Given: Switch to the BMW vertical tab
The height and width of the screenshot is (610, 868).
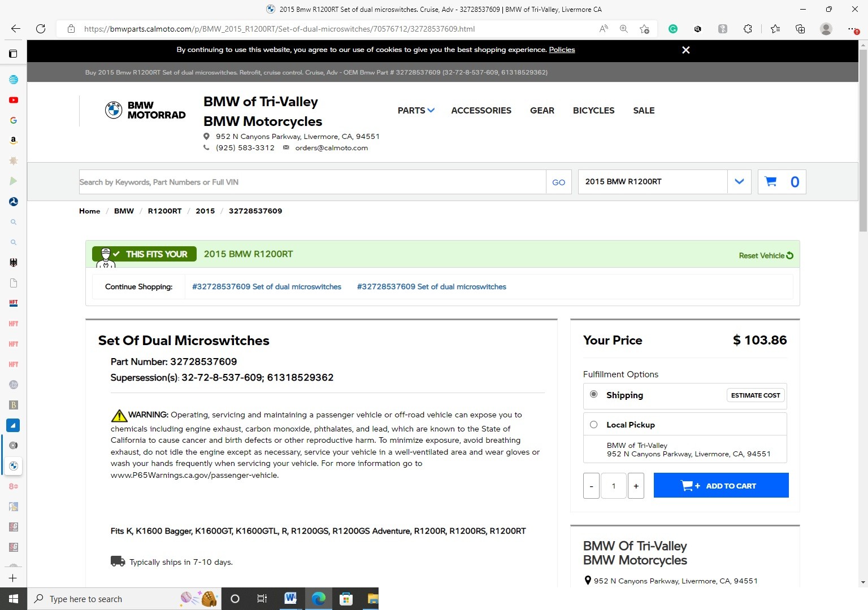Looking at the screenshot, I should 14,466.
